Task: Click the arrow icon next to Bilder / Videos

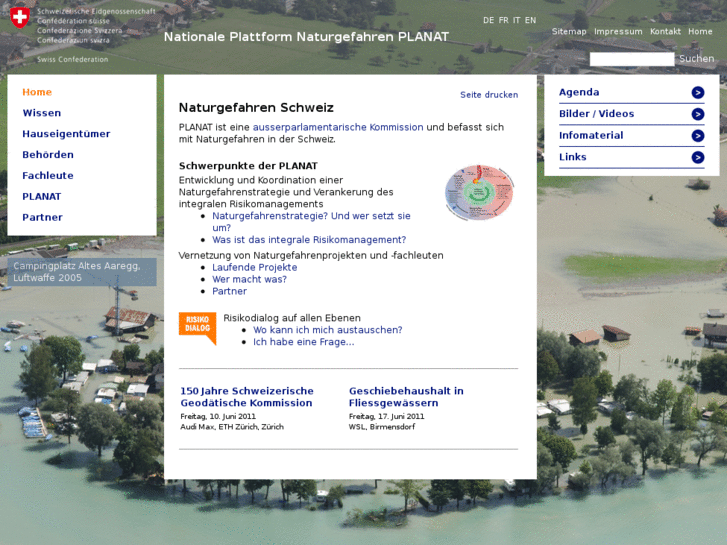Action: click(698, 114)
